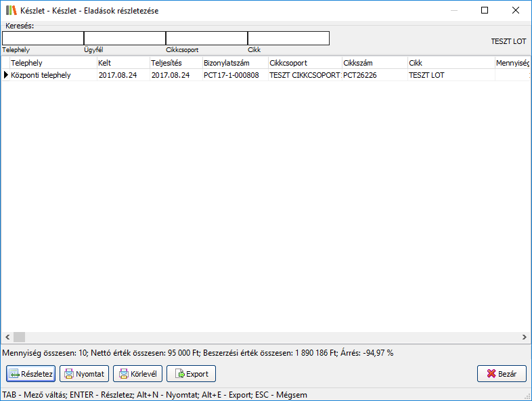This screenshot has width=532, height=401.
Task: Click the Készlet app icon in title bar
Action: coord(11,11)
